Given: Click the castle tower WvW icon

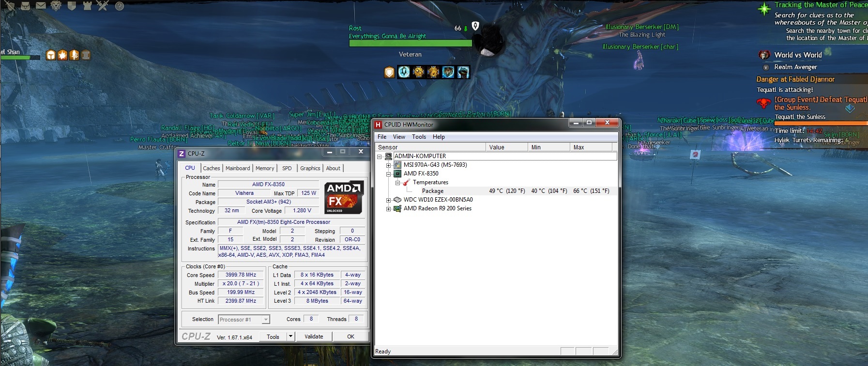Looking at the screenshot, I should pyautogui.click(x=87, y=6).
